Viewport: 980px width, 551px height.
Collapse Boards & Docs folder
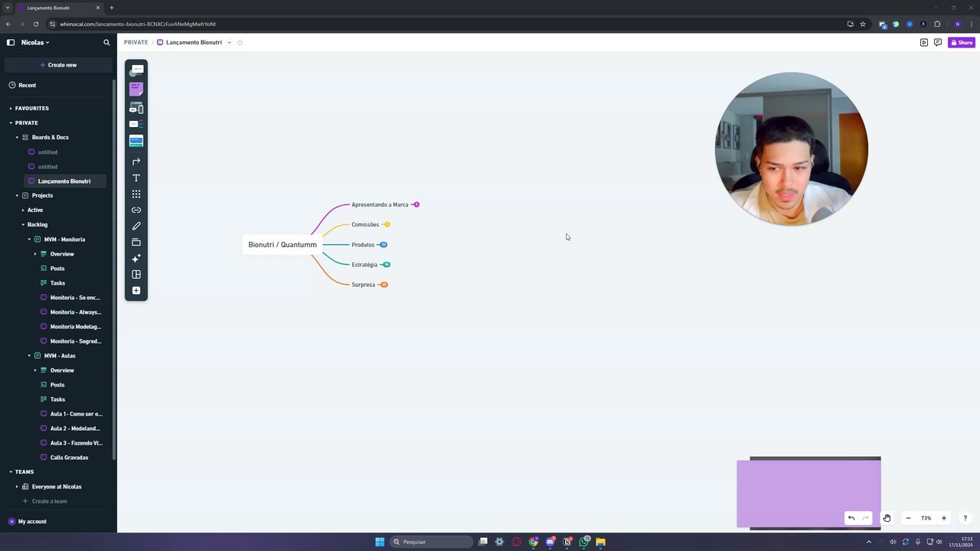point(17,138)
